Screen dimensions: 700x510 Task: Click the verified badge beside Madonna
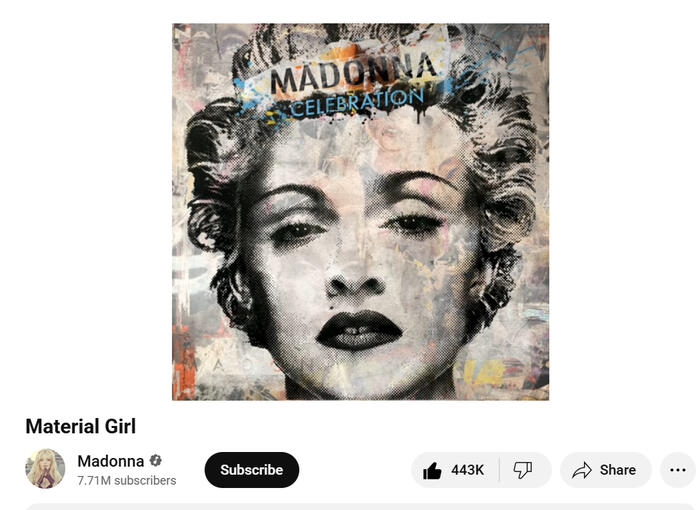pos(155,460)
